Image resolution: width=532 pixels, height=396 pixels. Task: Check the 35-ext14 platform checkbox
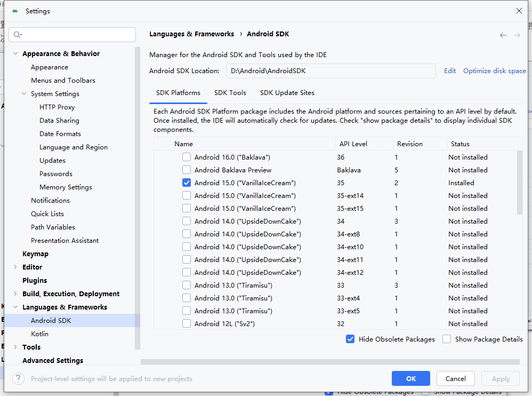186,196
